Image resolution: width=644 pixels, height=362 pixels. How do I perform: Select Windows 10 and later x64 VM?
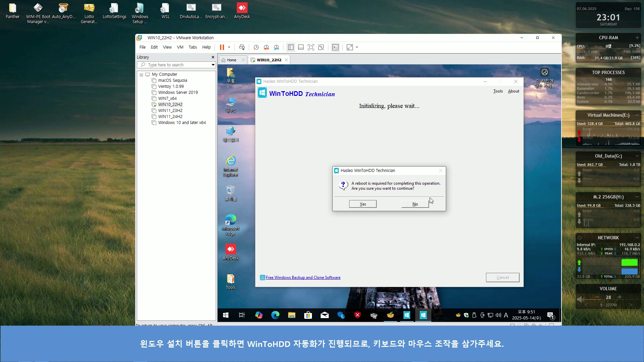[182, 123]
